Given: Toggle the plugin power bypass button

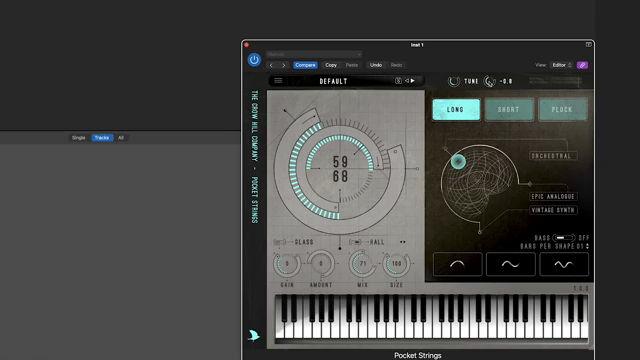Looking at the screenshot, I should [x=254, y=60].
